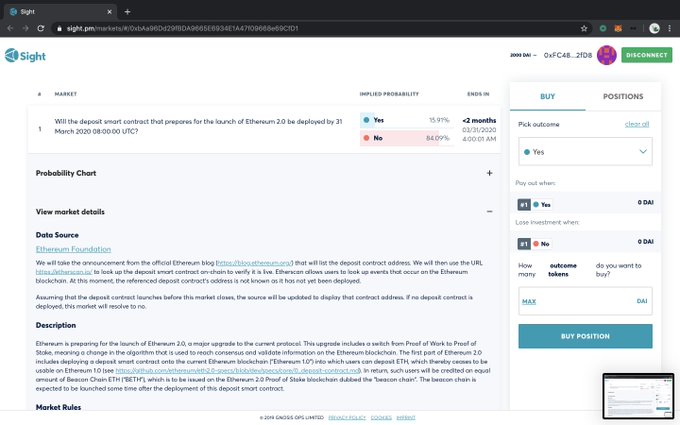Viewport: 680px width, 425px height.
Task: Select the Yes probability row
Action: [406, 120]
